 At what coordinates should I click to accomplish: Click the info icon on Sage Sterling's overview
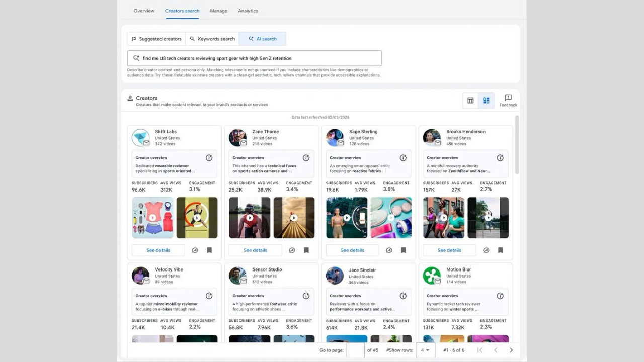(x=403, y=157)
